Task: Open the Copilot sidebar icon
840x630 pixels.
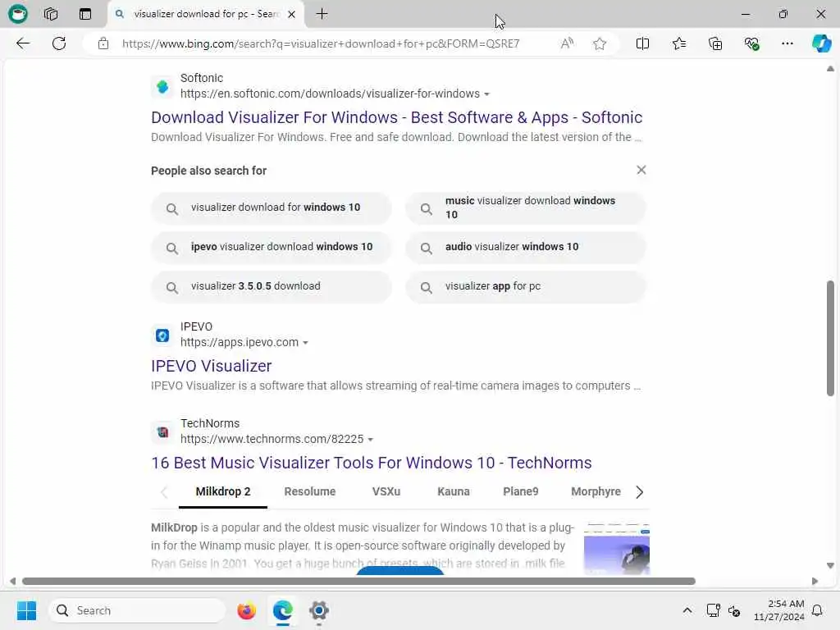Action: pyautogui.click(x=821, y=43)
